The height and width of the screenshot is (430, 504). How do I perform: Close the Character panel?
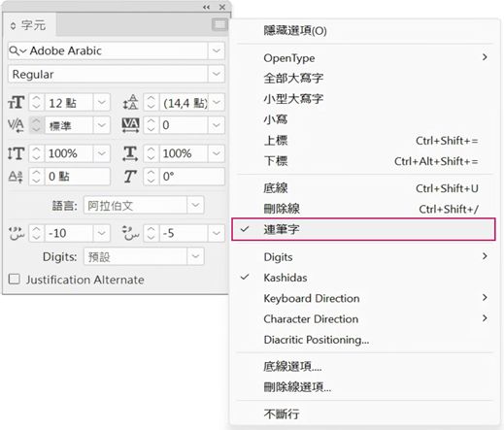[x=222, y=7]
